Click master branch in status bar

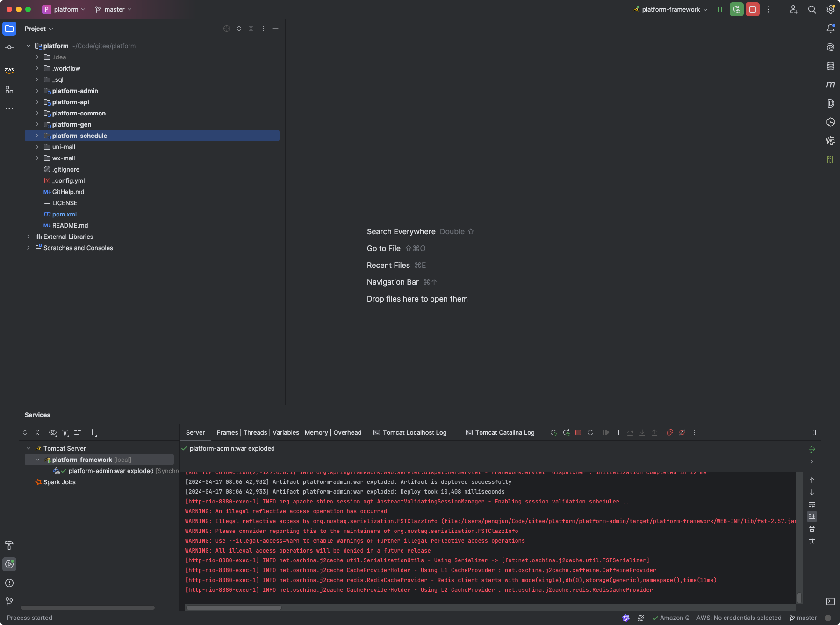803,618
